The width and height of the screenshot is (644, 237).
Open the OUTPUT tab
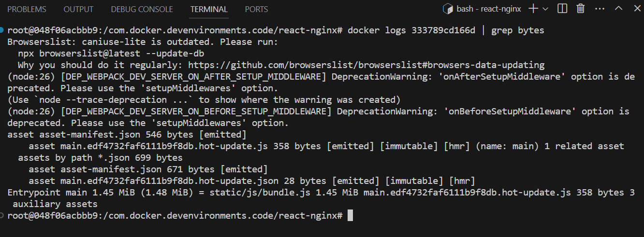(x=78, y=9)
